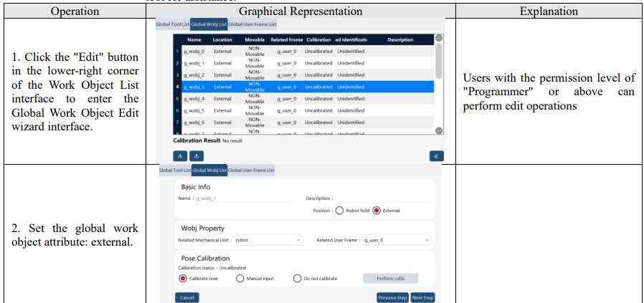Screen dimensions: 644x303
Task: Click the import (download arrow) icon button
Action: click(x=180, y=156)
